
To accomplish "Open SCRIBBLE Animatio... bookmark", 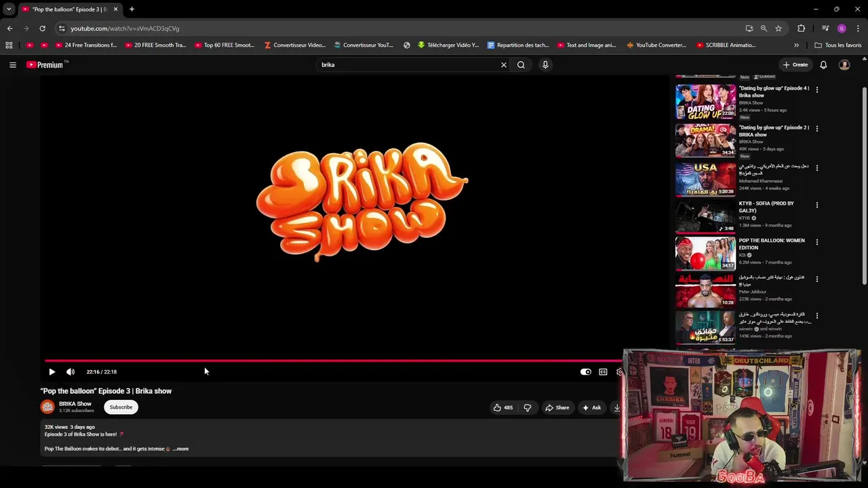I will point(726,45).
